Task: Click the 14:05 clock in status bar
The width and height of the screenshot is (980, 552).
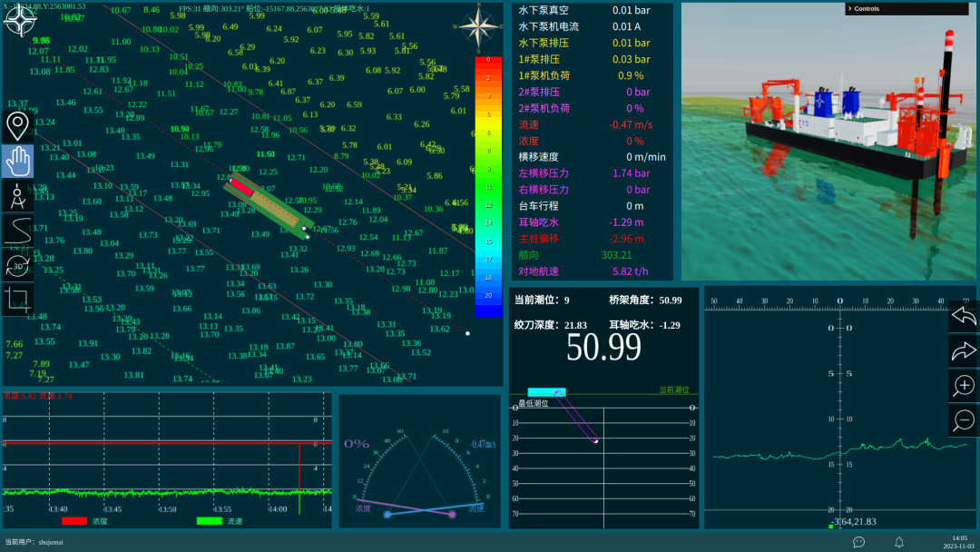Action: [960, 537]
